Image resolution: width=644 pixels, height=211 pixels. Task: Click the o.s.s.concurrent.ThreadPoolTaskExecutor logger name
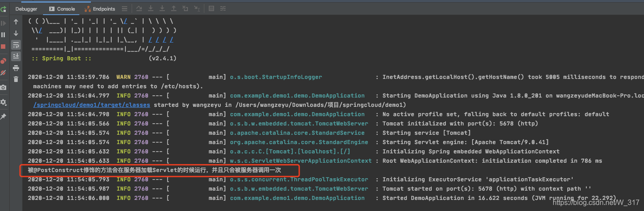[299, 180]
